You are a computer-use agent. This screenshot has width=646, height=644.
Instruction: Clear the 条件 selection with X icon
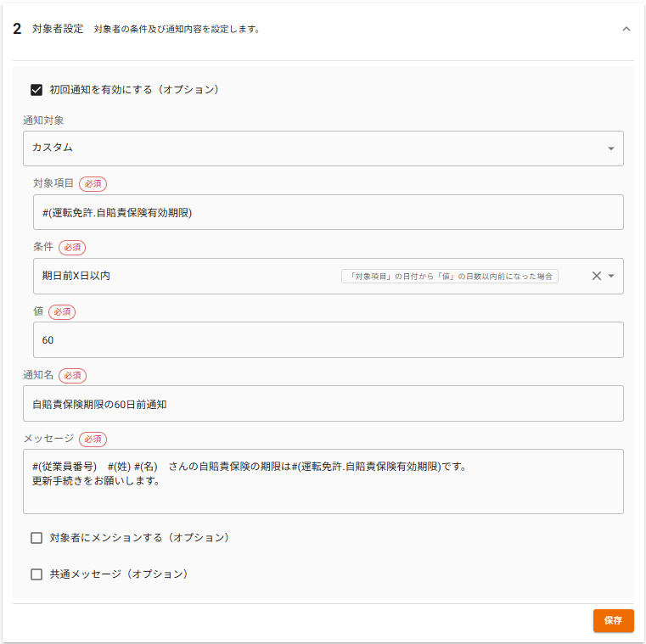(596, 276)
